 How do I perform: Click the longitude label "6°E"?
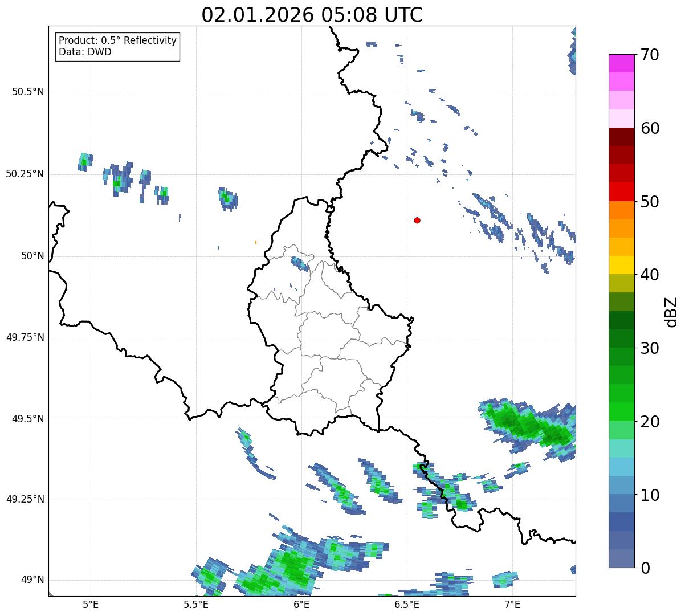coord(301,605)
